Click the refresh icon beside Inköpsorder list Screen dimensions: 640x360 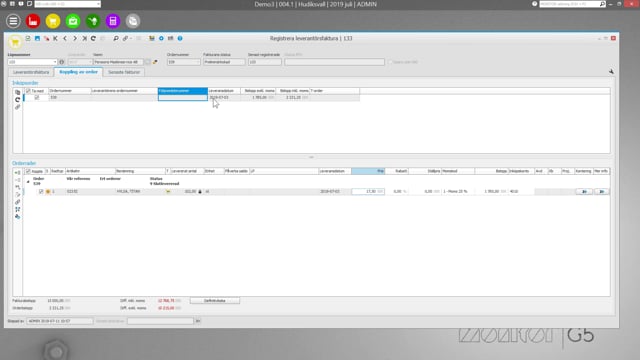click(x=18, y=100)
